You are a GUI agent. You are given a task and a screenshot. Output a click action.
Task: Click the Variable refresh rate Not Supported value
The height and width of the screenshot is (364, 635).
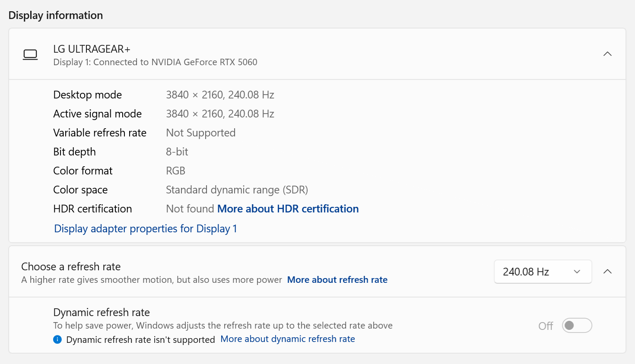click(200, 133)
